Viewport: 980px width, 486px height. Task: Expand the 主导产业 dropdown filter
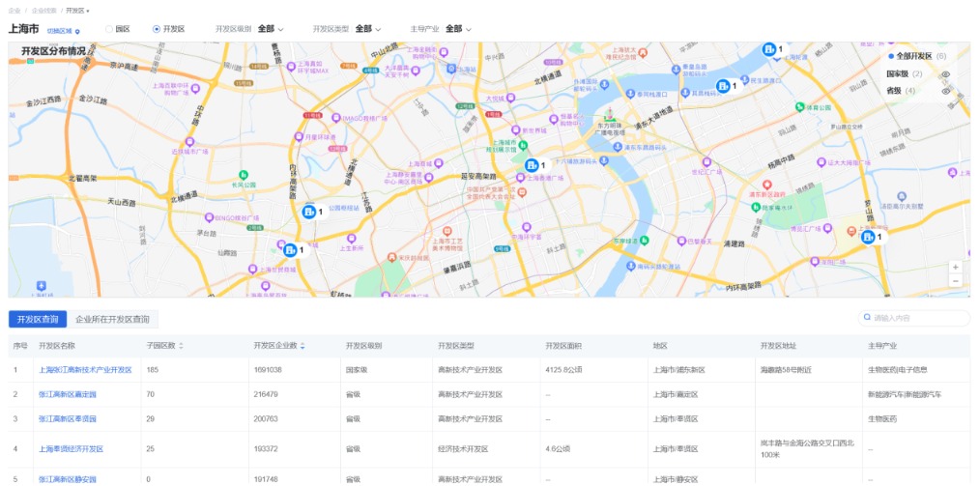(x=459, y=29)
